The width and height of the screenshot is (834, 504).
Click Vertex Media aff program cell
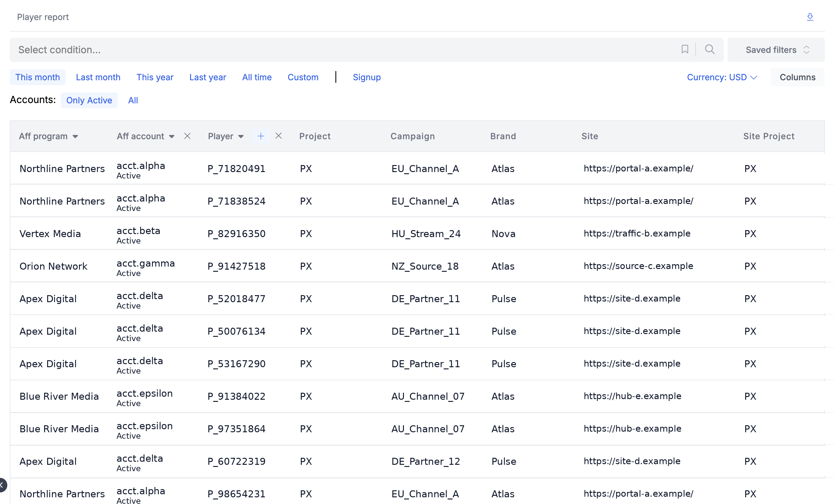point(50,233)
